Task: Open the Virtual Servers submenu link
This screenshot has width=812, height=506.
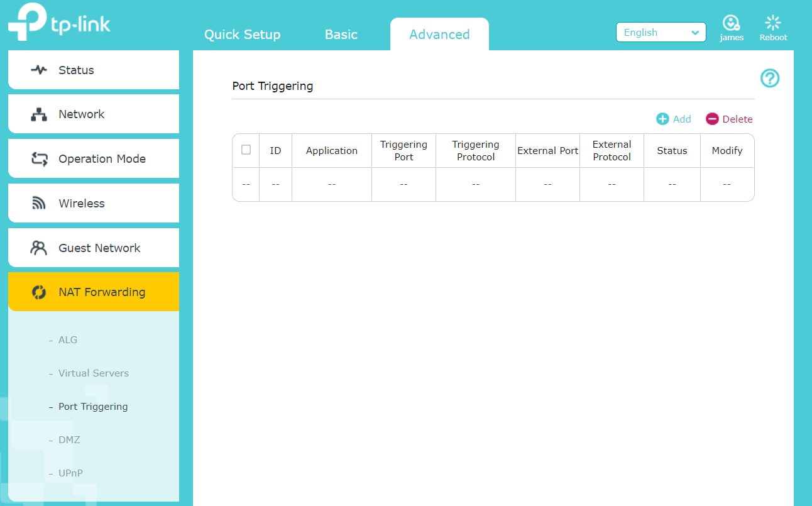Action: (x=94, y=373)
